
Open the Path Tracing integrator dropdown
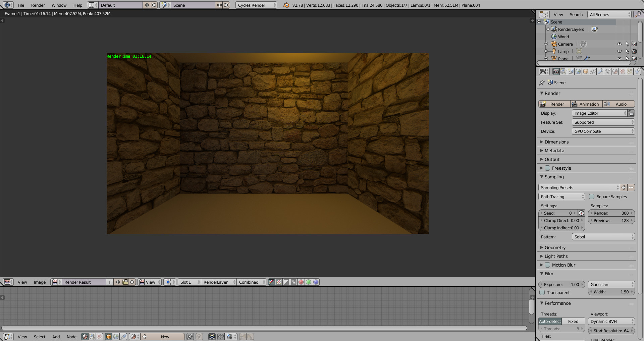coord(562,197)
